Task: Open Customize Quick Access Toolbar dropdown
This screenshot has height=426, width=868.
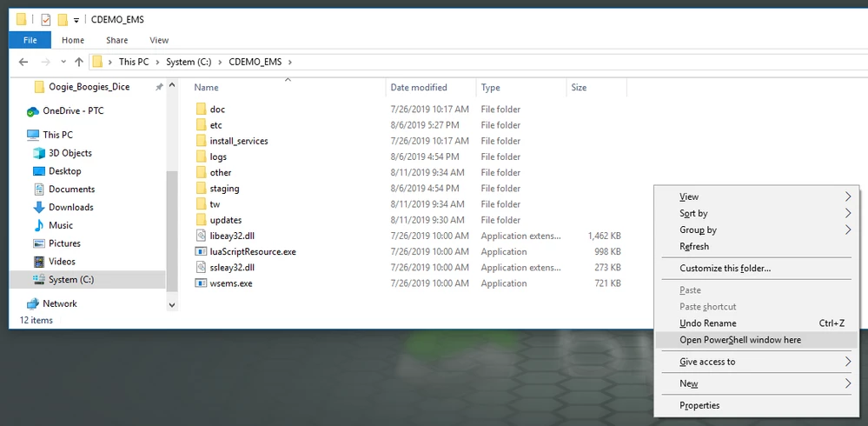Action: 76,21
